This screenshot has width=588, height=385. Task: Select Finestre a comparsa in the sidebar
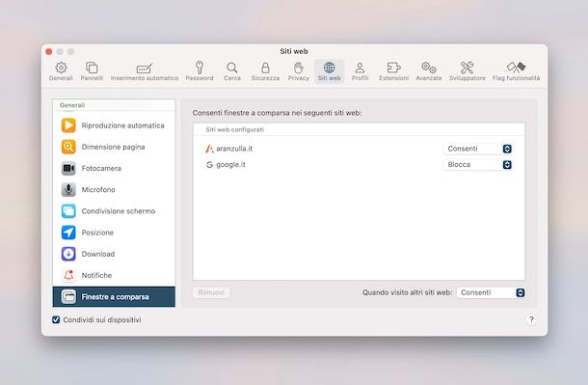click(x=114, y=297)
